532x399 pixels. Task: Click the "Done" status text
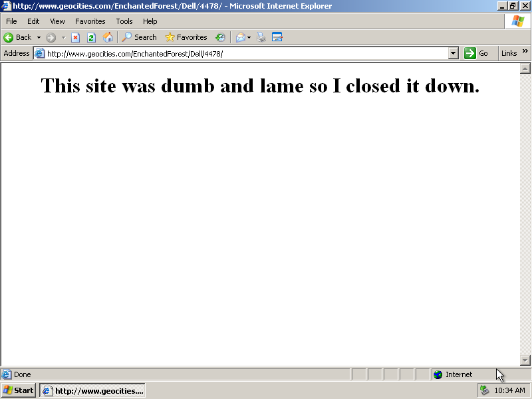pos(23,374)
